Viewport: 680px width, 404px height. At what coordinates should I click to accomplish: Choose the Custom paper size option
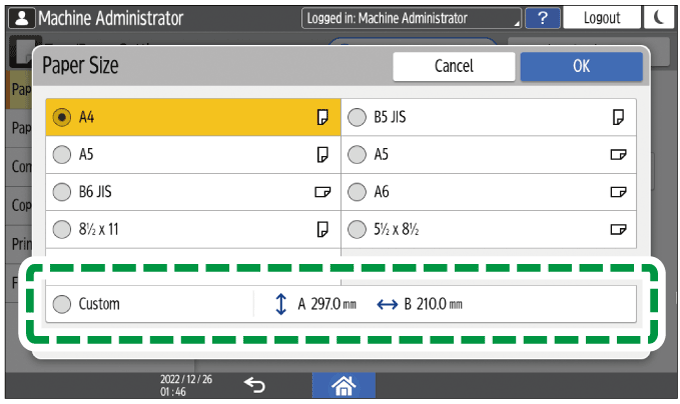click(x=62, y=304)
